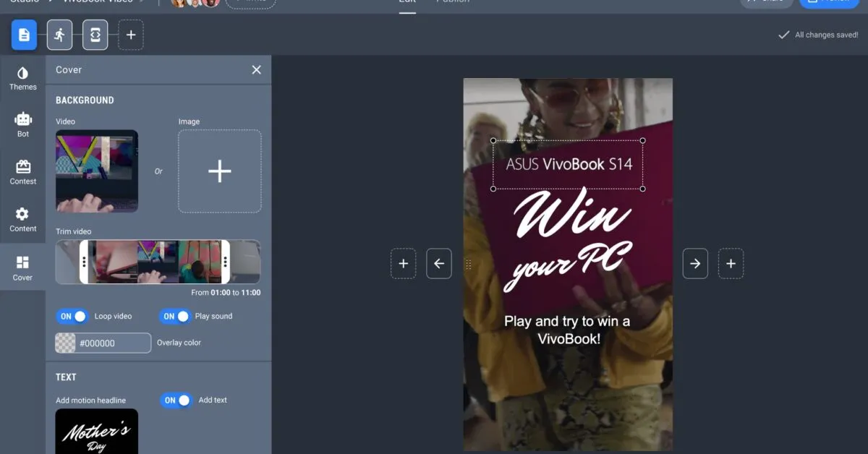Screen dimensions: 868x454
Task: Click the Overlay color checkered swatch
Action: click(x=65, y=343)
